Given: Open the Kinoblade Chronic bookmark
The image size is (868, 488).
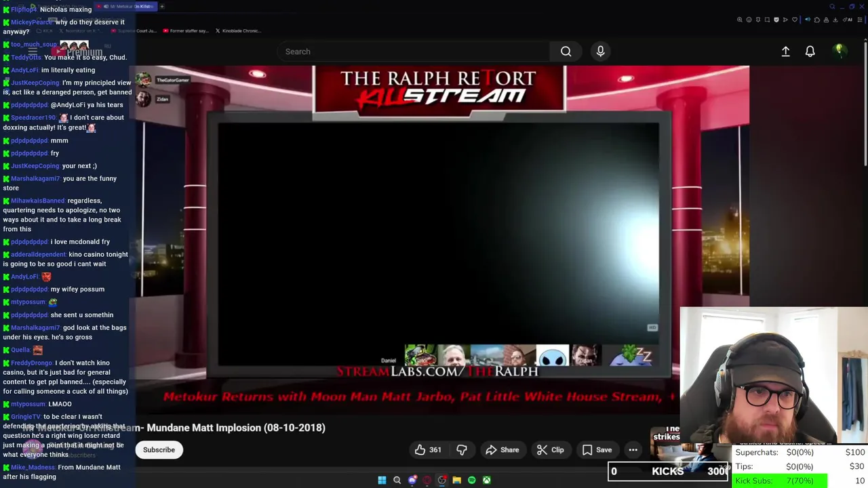Looking at the screenshot, I should click(x=238, y=31).
